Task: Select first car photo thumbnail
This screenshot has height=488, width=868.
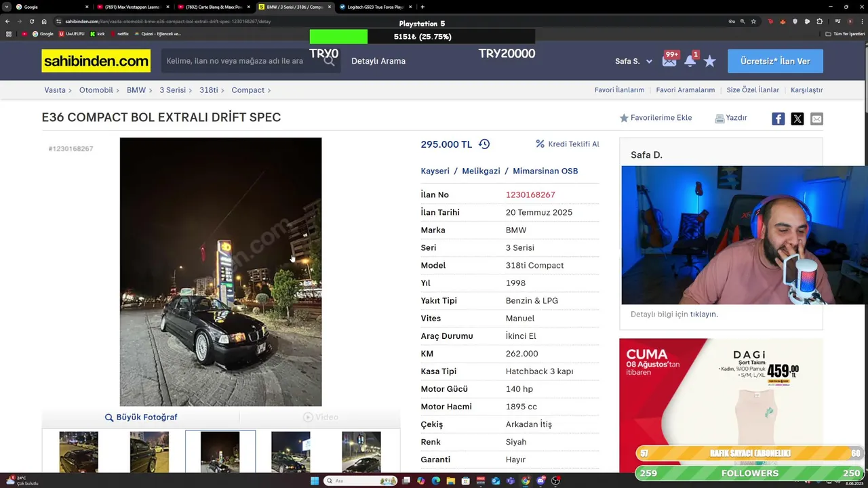Action: click(79, 452)
